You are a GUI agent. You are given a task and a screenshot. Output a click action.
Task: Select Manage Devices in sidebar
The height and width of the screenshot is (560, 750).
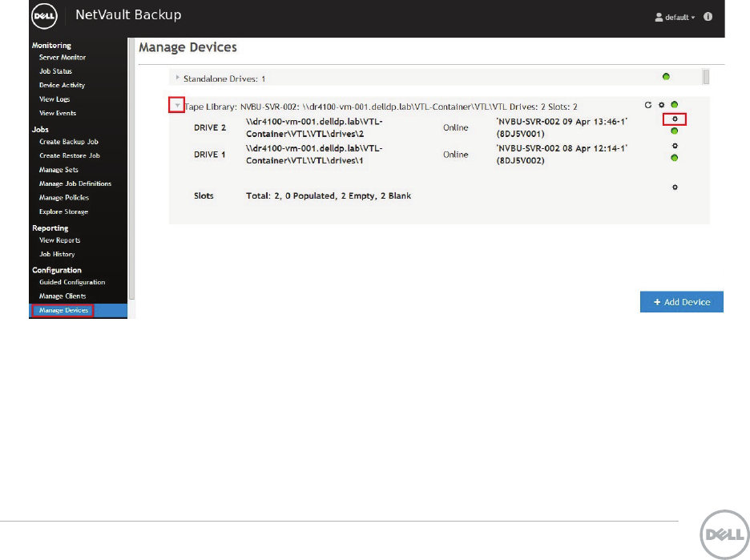coord(63,310)
